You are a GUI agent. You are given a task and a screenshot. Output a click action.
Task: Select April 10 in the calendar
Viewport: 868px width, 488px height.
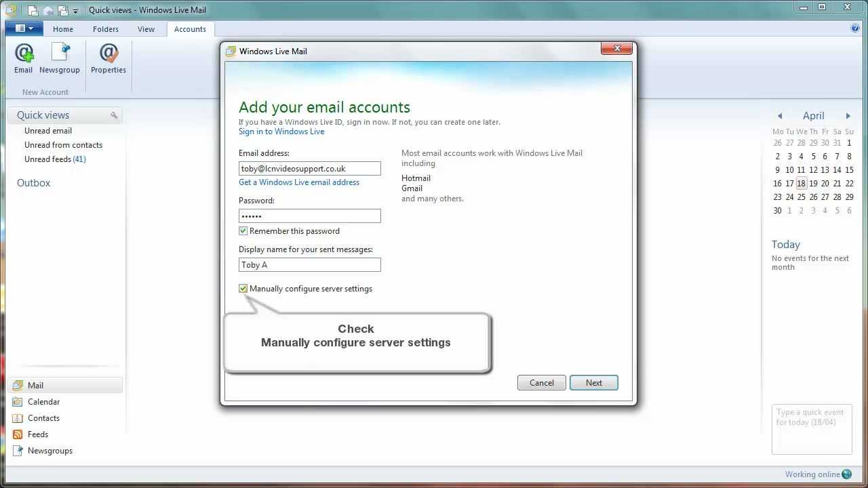point(789,170)
